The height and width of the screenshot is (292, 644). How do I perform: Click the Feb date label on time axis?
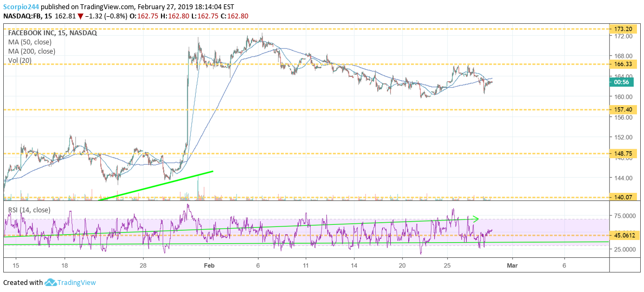[209, 265]
